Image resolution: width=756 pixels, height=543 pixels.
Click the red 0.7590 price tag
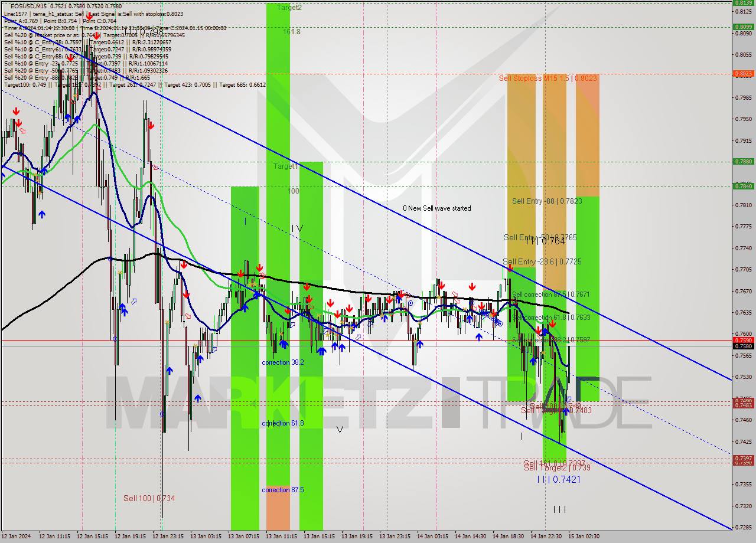[743, 340]
